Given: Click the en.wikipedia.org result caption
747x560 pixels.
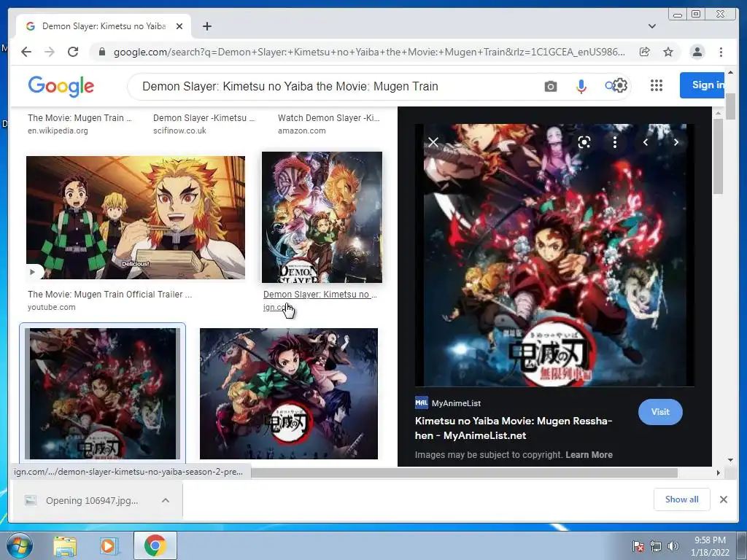Looking at the screenshot, I should point(58,131).
